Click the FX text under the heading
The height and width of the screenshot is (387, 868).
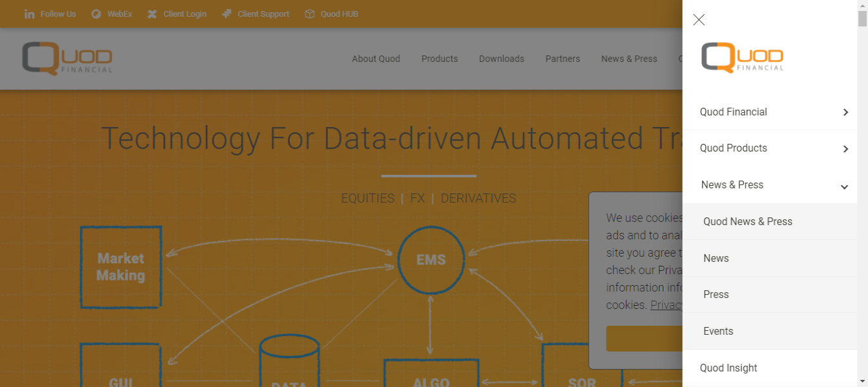point(418,198)
